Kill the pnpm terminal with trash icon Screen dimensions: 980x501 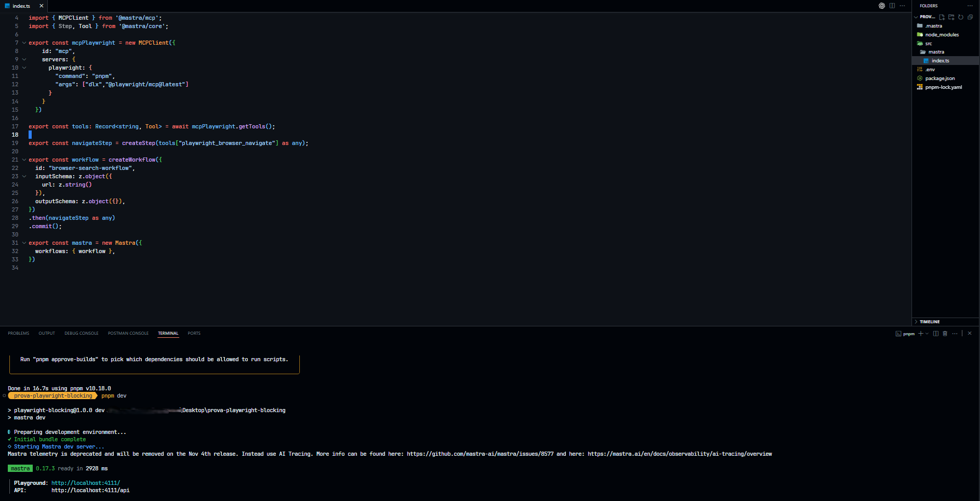[x=945, y=334]
